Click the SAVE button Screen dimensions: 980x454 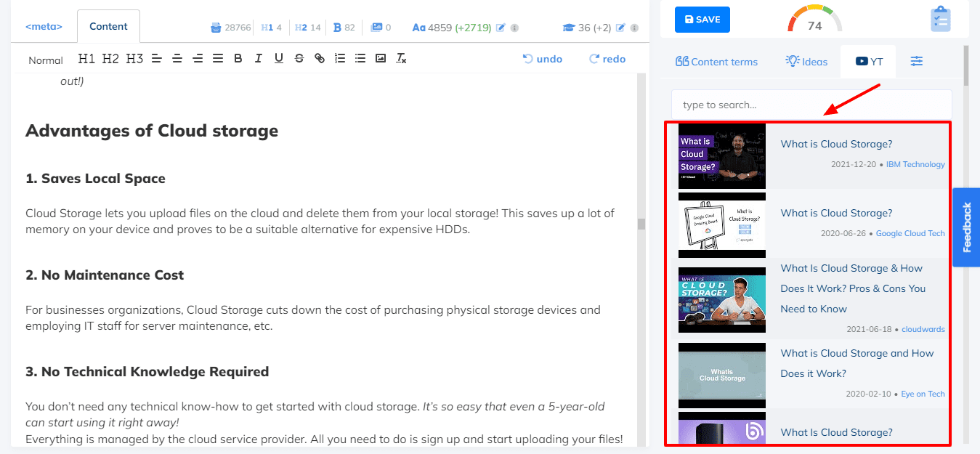coord(702,20)
